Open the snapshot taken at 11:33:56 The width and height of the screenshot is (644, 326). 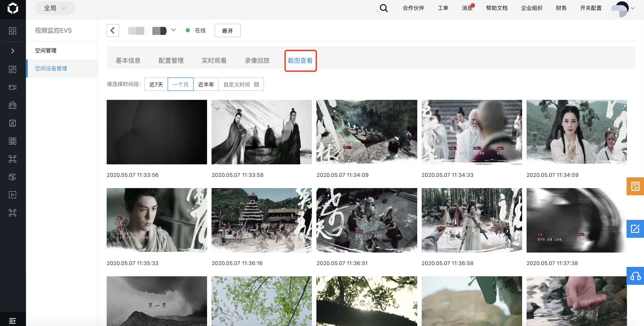[157, 132]
